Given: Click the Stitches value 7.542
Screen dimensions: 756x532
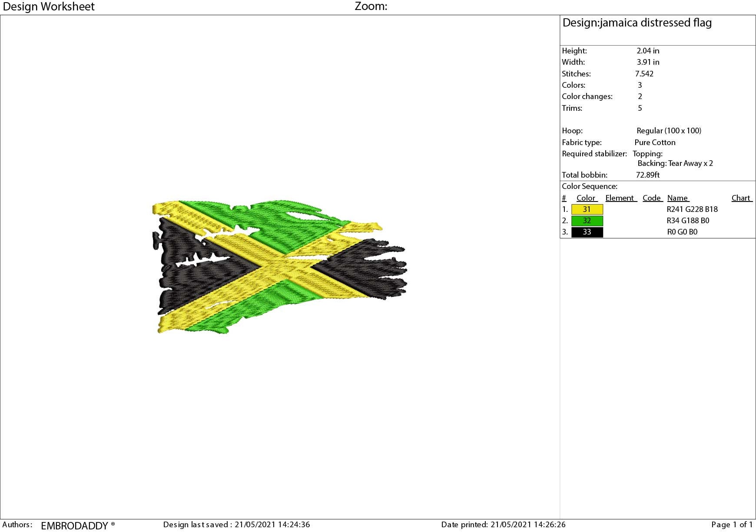Looking at the screenshot, I should point(644,74).
